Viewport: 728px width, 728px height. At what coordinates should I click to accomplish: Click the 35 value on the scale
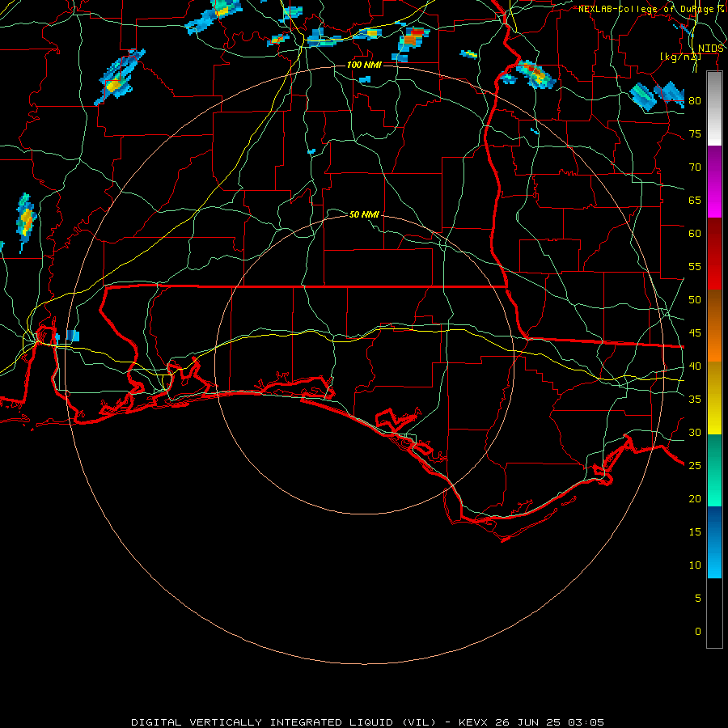point(695,400)
